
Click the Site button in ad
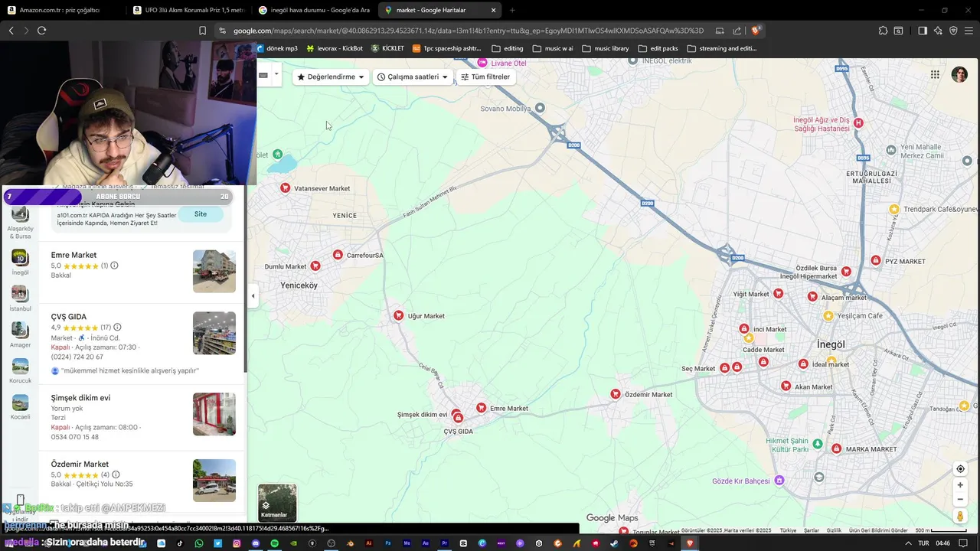click(201, 214)
